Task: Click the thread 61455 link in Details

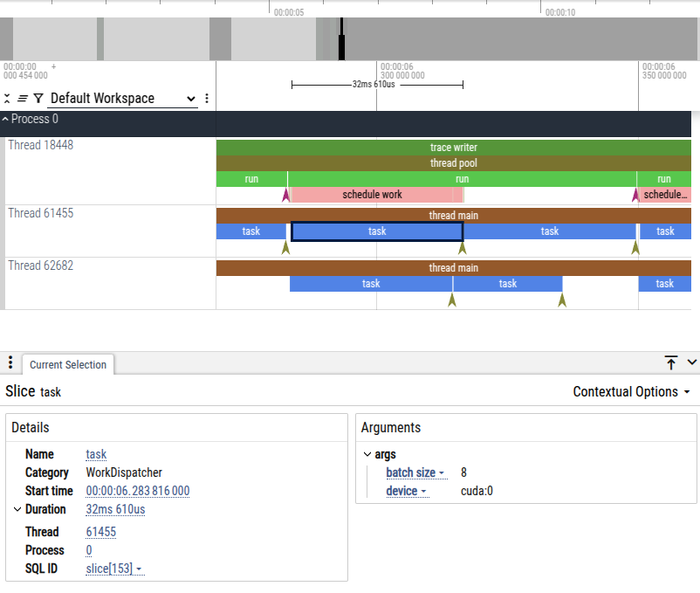Action: coord(100,532)
